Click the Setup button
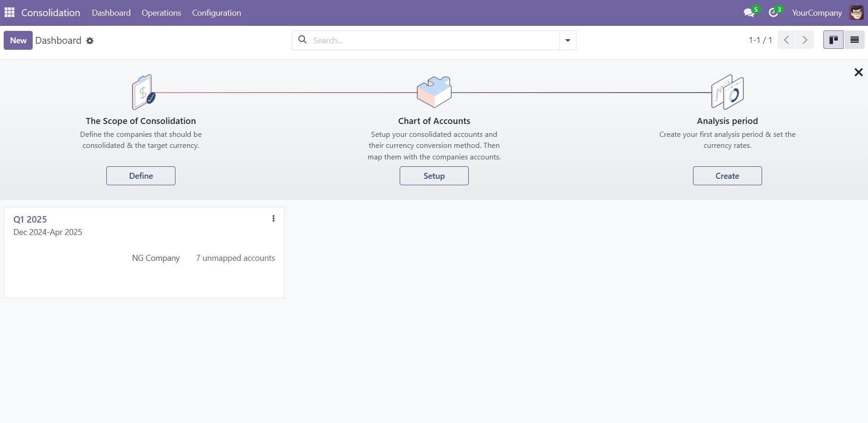Viewport: 868px width, 423px height. click(434, 176)
